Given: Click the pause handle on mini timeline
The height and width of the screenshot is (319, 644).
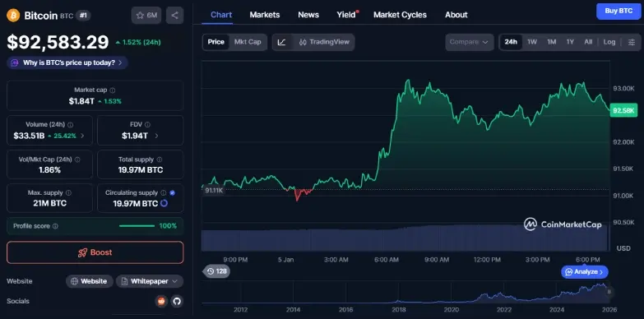Looking at the screenshot, I should pyautogui.click(x=609, y=292).
